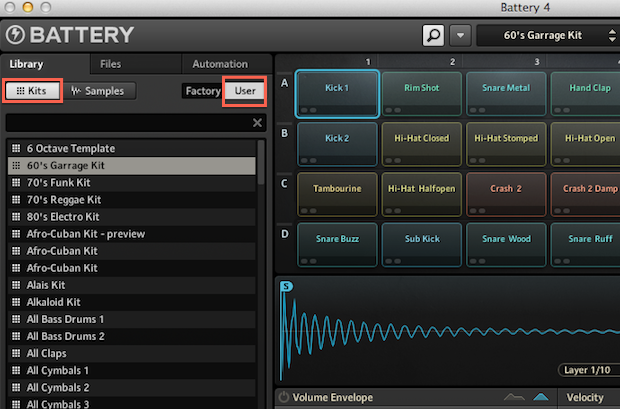
Task: Click the magnifier search icon in header
Action: click(433, 36)
